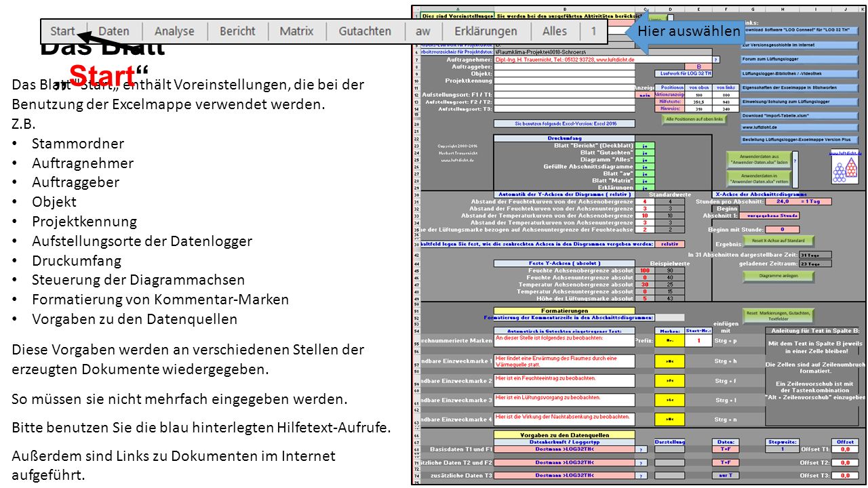
Task: Click the help ? next to Auftragnehmer
Action: (715, 60)
